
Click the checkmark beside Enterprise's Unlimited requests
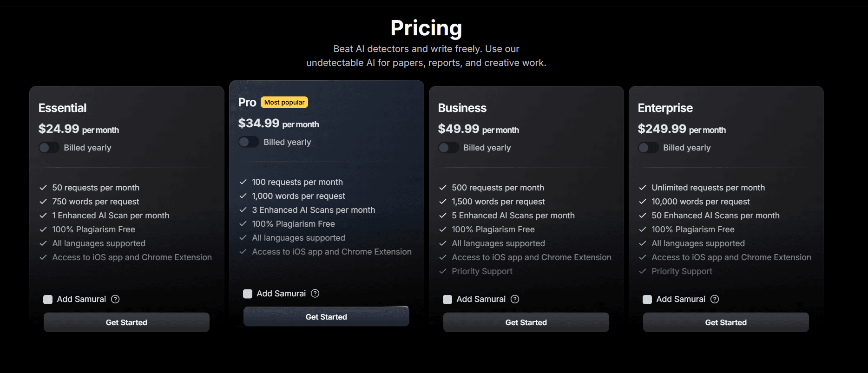point(642,187)
